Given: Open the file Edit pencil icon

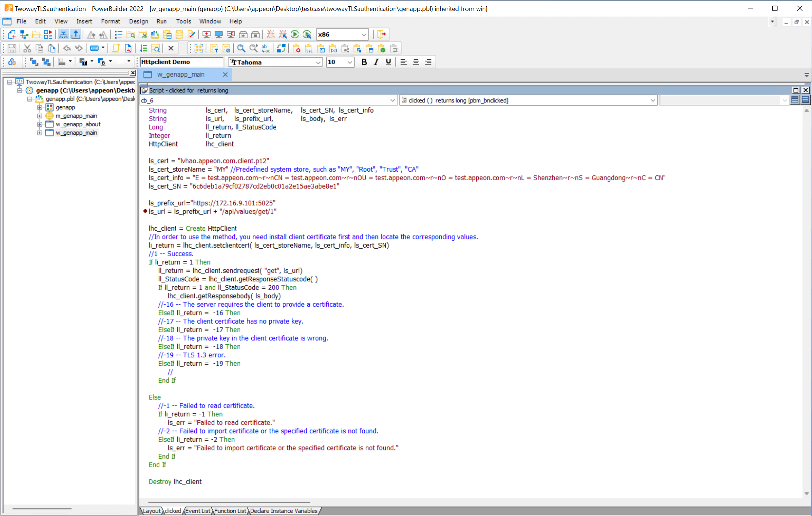Looking at the screenshot, I should coord(191,34).
